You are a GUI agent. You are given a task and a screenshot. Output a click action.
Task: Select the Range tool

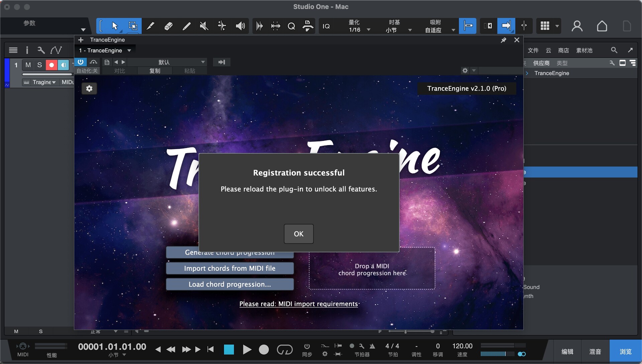pos(133,26)
